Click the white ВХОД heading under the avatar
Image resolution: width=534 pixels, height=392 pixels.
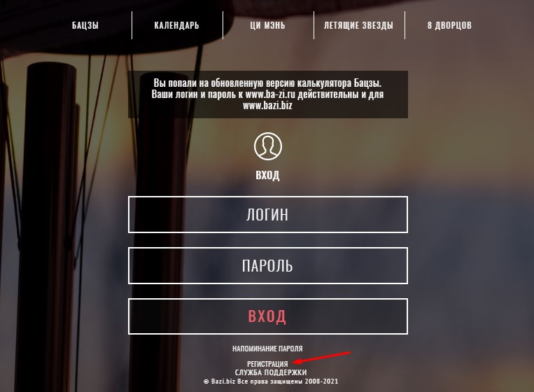click(x=267, y=175)
